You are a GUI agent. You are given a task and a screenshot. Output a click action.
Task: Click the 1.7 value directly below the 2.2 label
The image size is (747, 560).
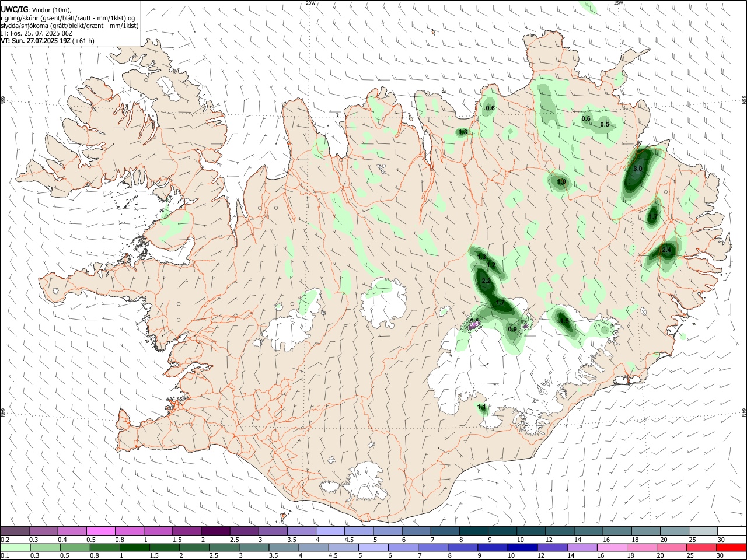coord(500,303)
